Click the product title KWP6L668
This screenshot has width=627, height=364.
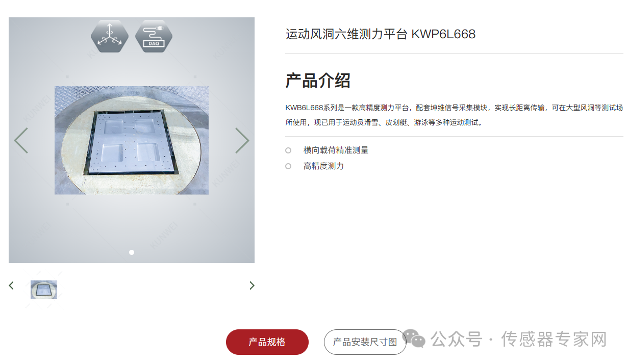381,34
